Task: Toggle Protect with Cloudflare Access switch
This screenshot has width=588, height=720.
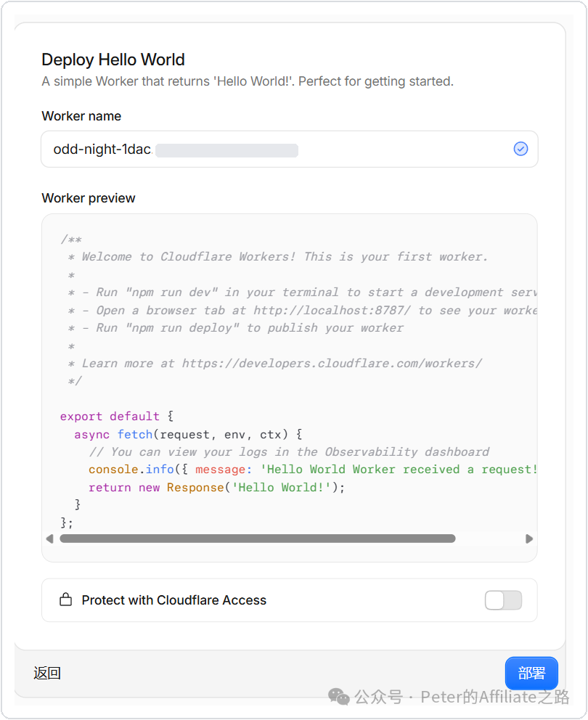Action: point(503,600)
